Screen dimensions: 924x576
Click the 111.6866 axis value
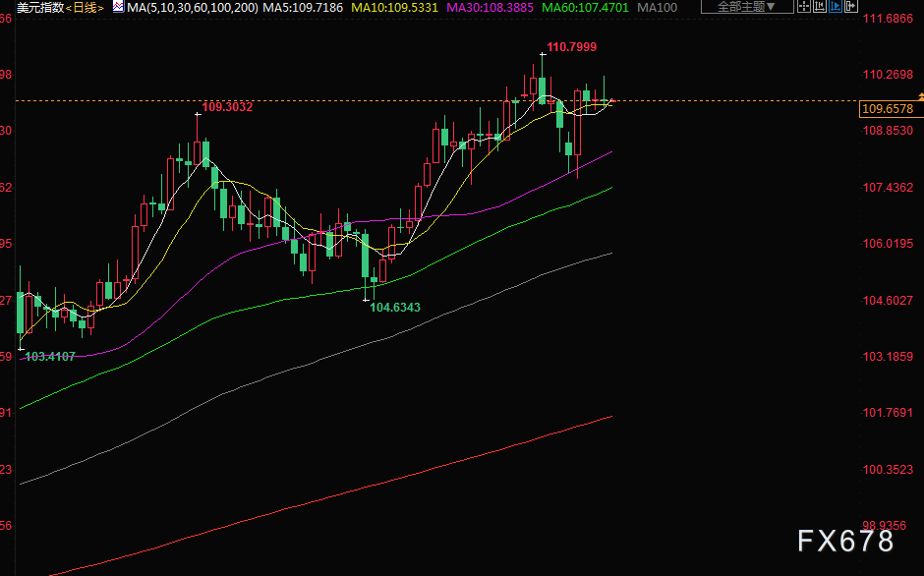[888, 19]
